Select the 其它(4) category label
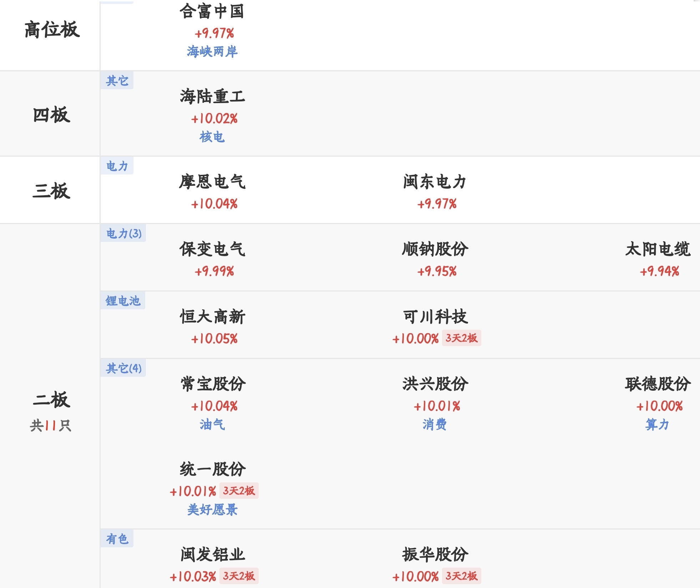Screen dimensions: 700x588 click(x=123, y=368)
